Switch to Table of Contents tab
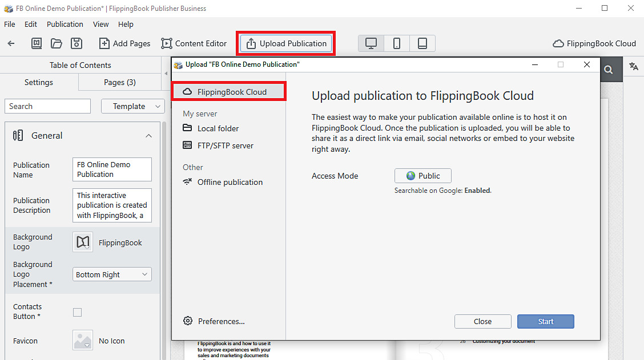Screen dimensions: 644x360 [x=80, y=65]
